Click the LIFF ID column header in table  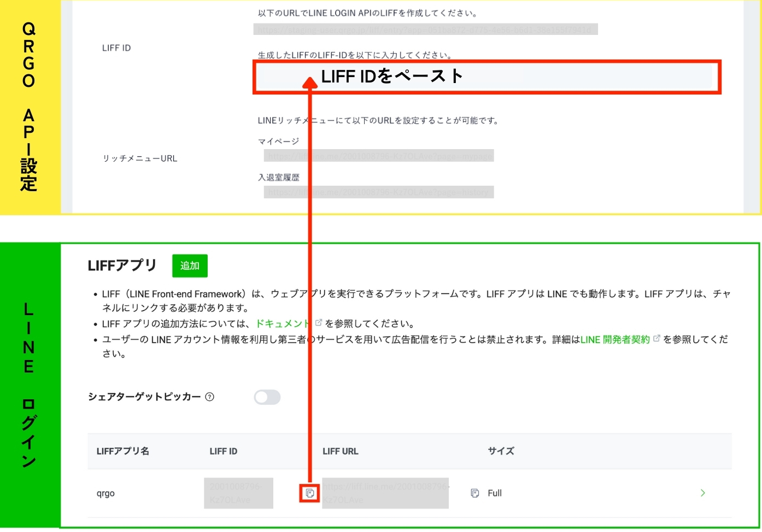point(224,451)
